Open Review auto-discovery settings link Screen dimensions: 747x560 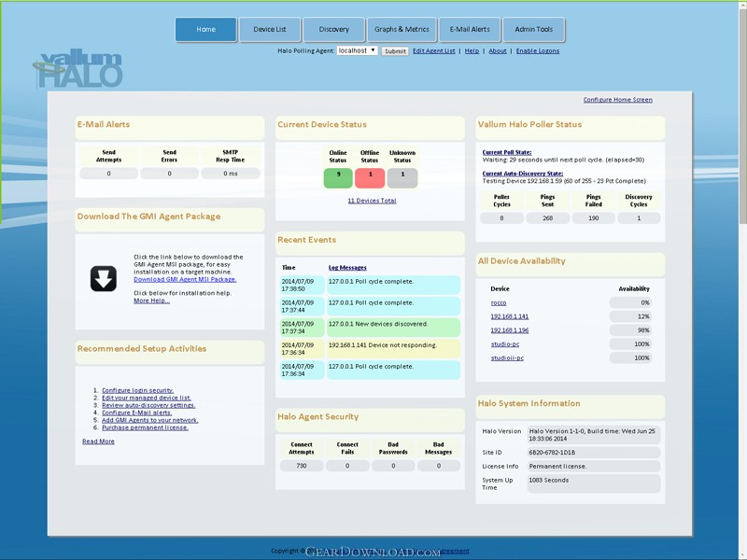point(148,405)
